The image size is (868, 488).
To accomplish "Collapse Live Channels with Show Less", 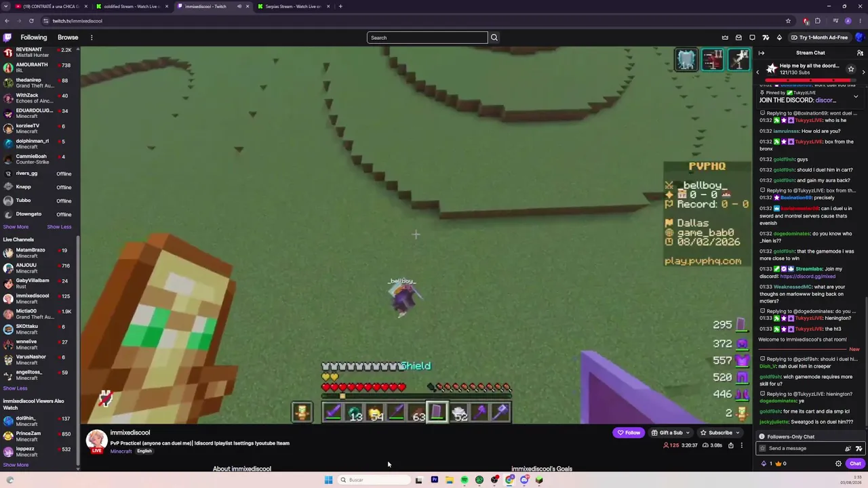I will pyautogui.click(x=15, y=388).
